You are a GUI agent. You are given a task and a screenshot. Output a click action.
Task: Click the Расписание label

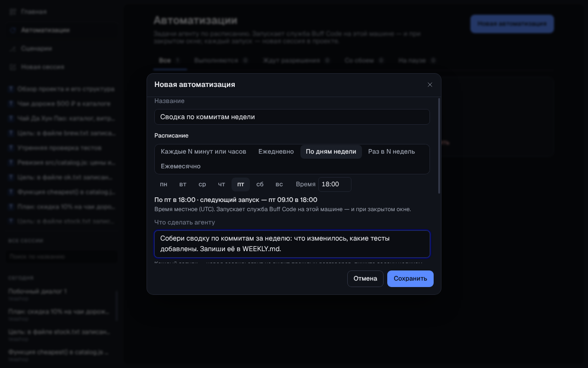click(171, 136)
